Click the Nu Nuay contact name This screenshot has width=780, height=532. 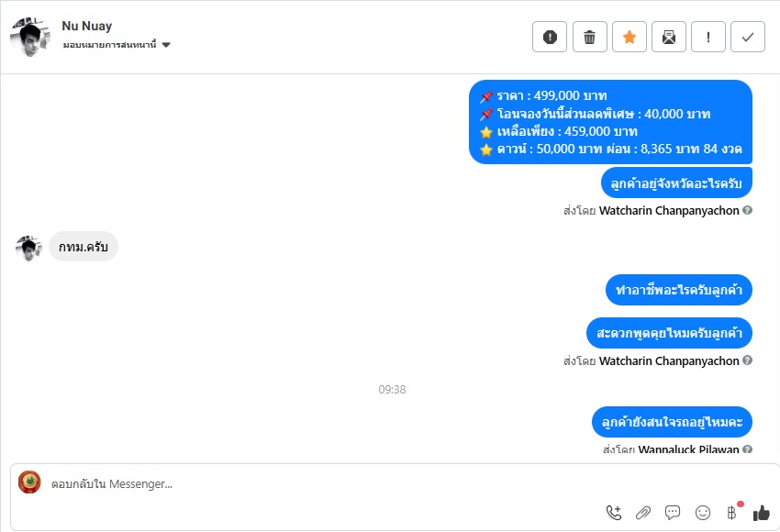pyautogui.click(x=86, y=26)
